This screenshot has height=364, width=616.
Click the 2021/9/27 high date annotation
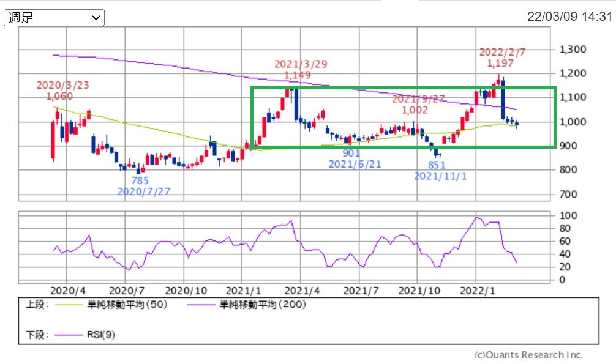coord(418,99)
